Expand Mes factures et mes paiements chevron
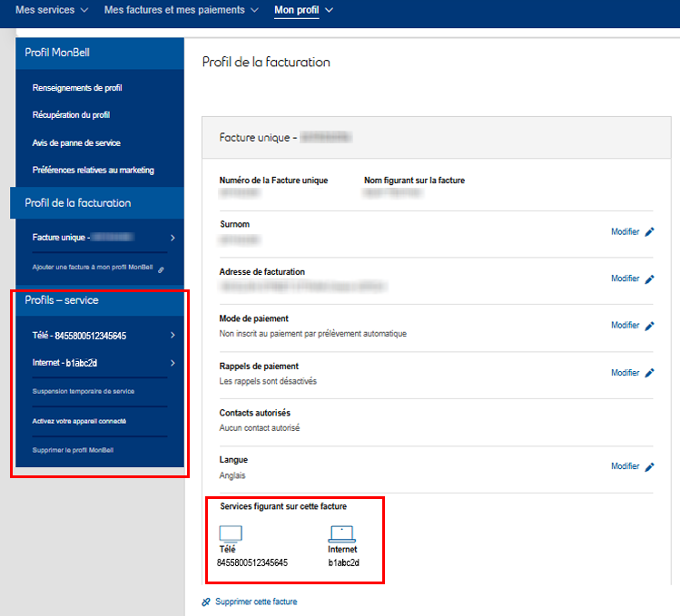This screenshot has height=616, width=680. point(254,10)
